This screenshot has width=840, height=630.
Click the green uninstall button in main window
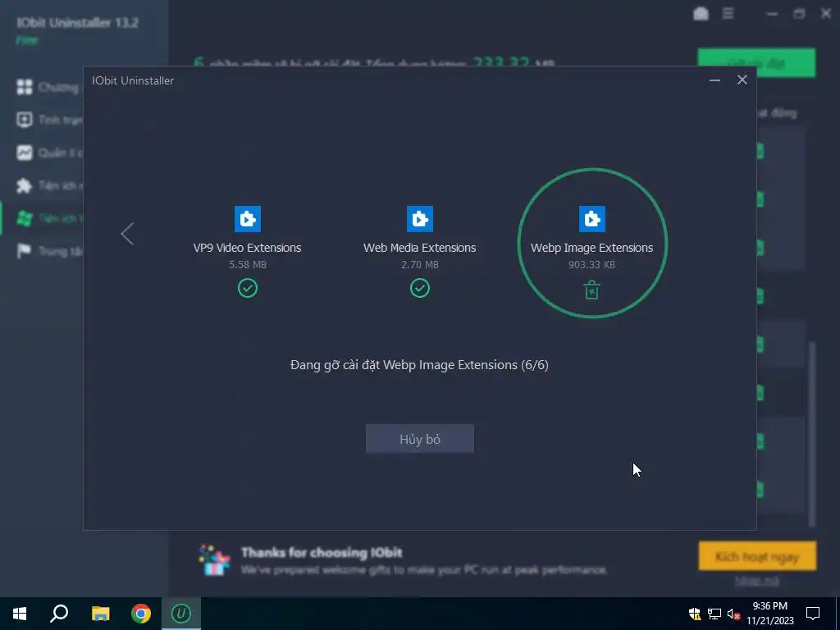click(756, 62)
